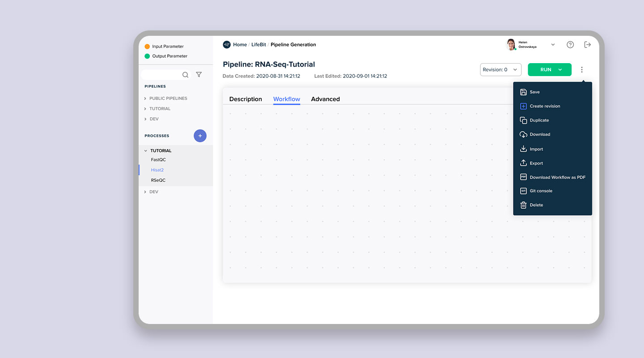Click the three-dot more options icon

pos(582,70)
